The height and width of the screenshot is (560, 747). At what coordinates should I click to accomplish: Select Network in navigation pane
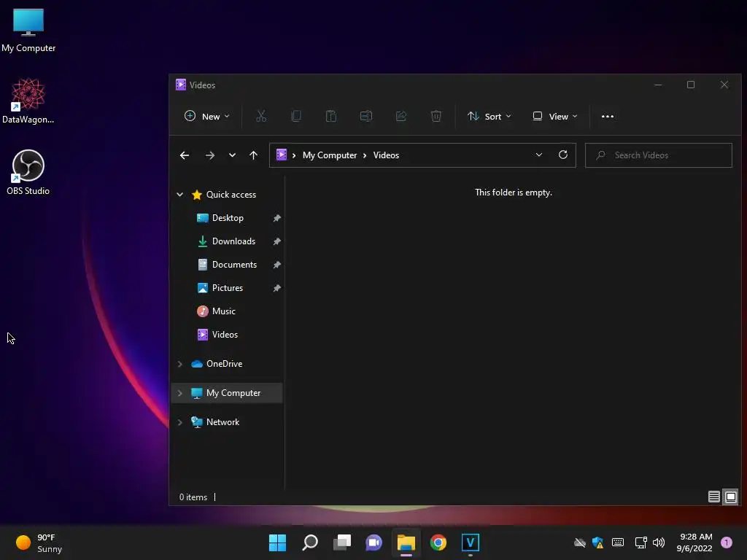point(222,422)
